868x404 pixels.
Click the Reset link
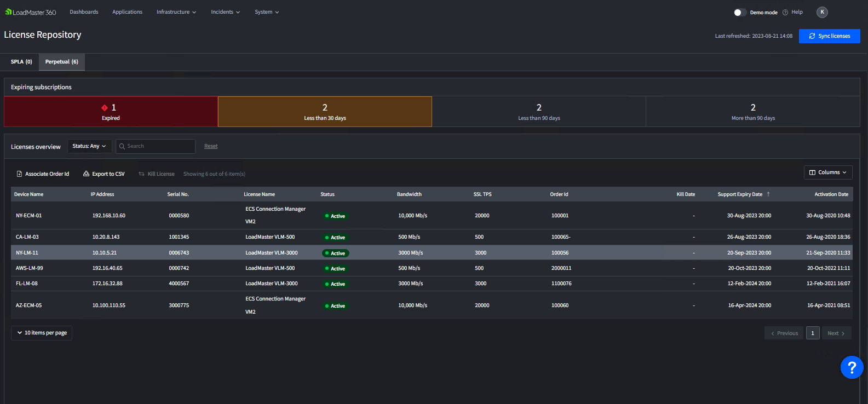tap(211, 146)
